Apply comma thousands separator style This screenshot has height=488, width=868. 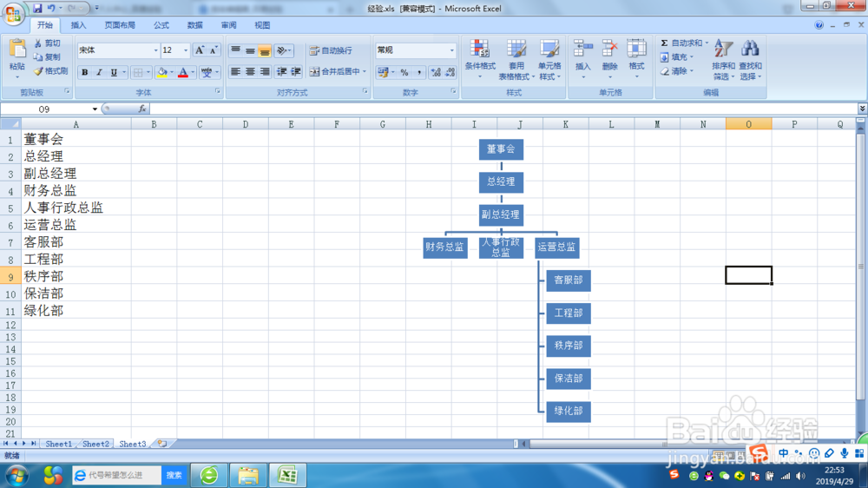point(419,72)
